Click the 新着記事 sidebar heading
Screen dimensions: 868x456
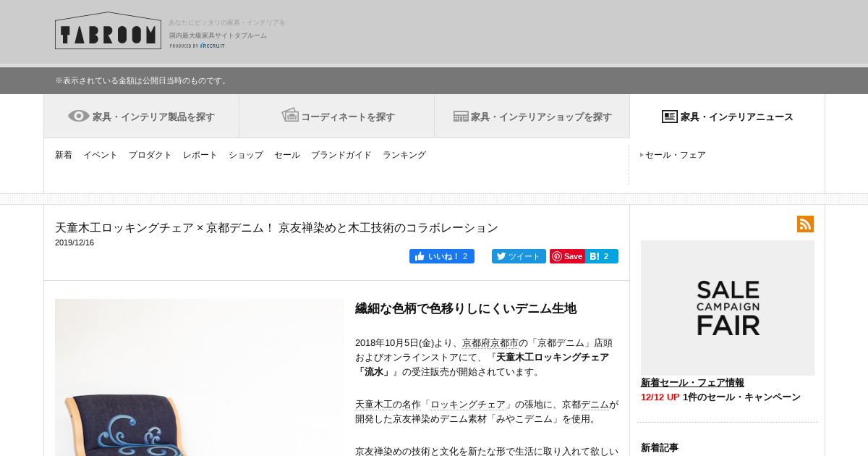click(x=660, y=447)
